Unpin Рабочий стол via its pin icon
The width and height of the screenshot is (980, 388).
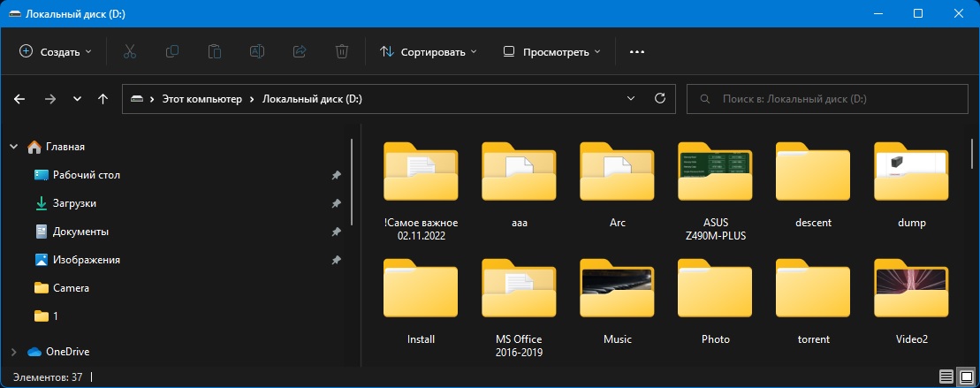coord(337,175)
